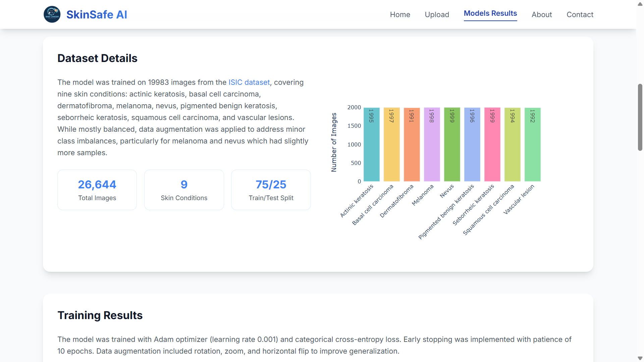Click the teal Actinic keratosis bar
This screenshot has height=362, width=644.
coord(371,151)
